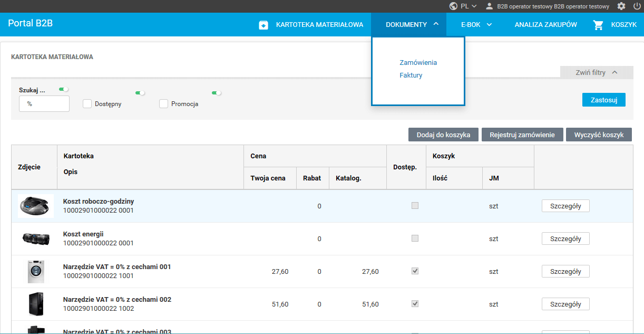Click code 10002901000022 1002
This screenshot has height=334, width=644.
pyautogui.click(x=99, y=309)
